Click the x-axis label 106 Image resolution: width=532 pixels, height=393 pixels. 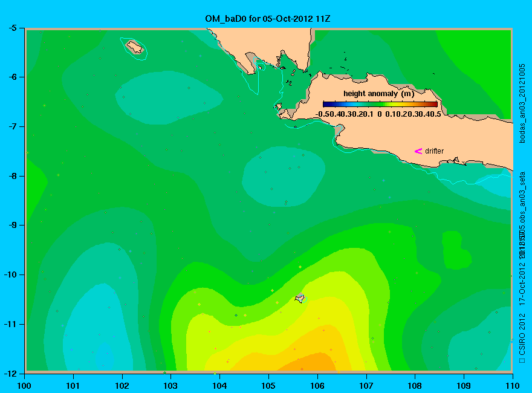[x=317, y=386]
